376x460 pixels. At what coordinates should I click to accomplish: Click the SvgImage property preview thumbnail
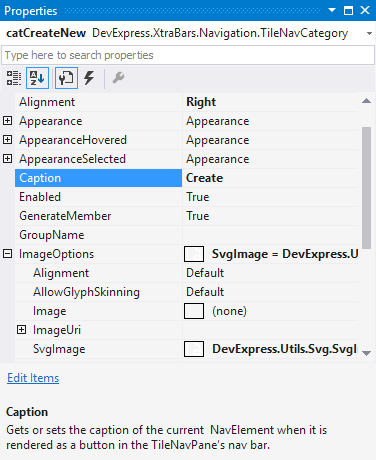click(194, 349)
